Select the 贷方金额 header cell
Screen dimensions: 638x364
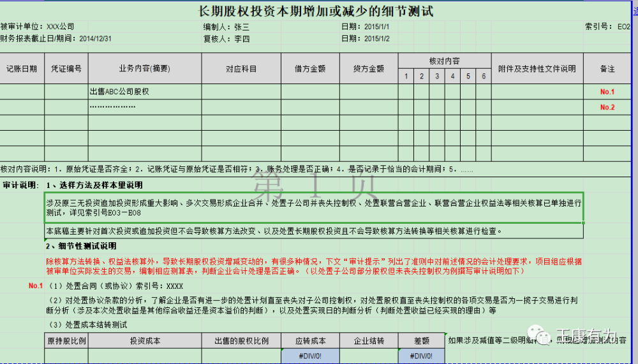(x=369, y=68)
